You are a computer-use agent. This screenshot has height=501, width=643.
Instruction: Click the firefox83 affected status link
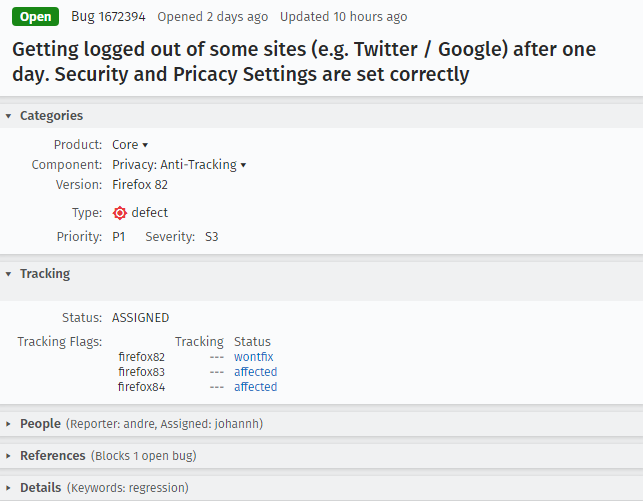[x=255, y=372]
